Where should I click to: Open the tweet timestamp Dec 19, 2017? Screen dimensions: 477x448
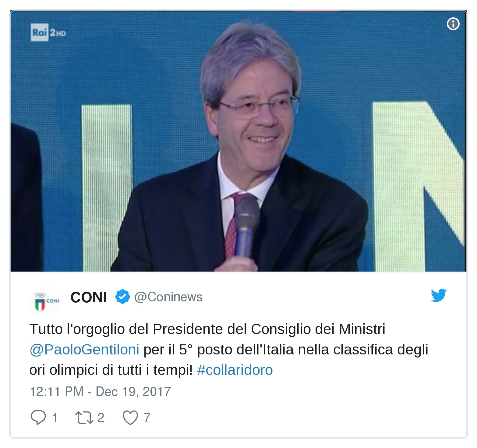click(100, 392)
